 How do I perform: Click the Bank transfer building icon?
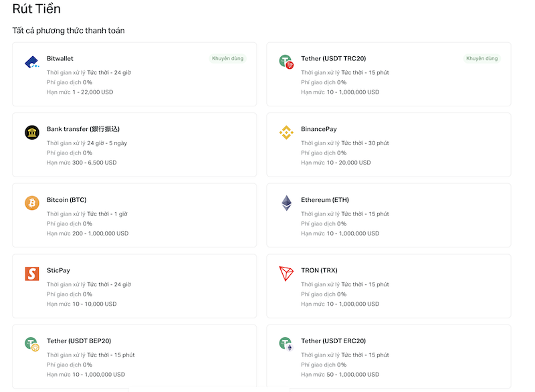[x=32, y=132]
